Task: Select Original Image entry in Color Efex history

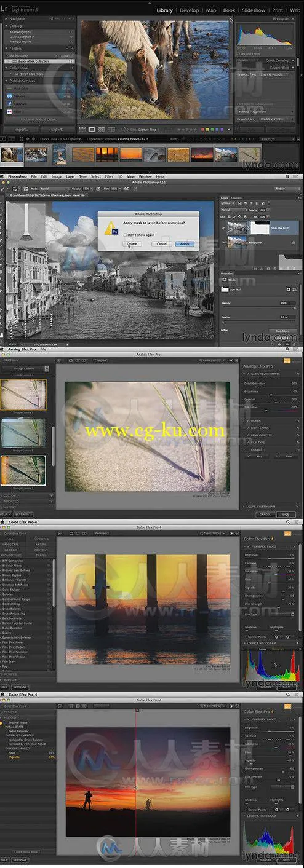Action: [18, 722]
